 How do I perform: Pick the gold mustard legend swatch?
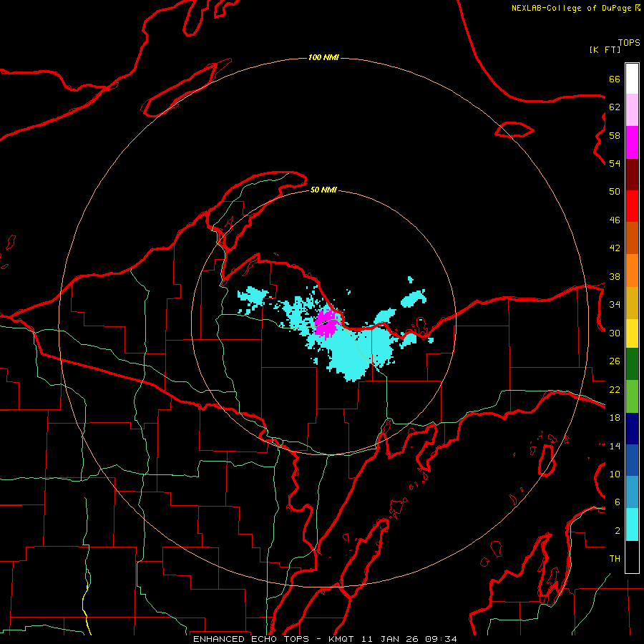pyautogui.click(x=632, y=303)
